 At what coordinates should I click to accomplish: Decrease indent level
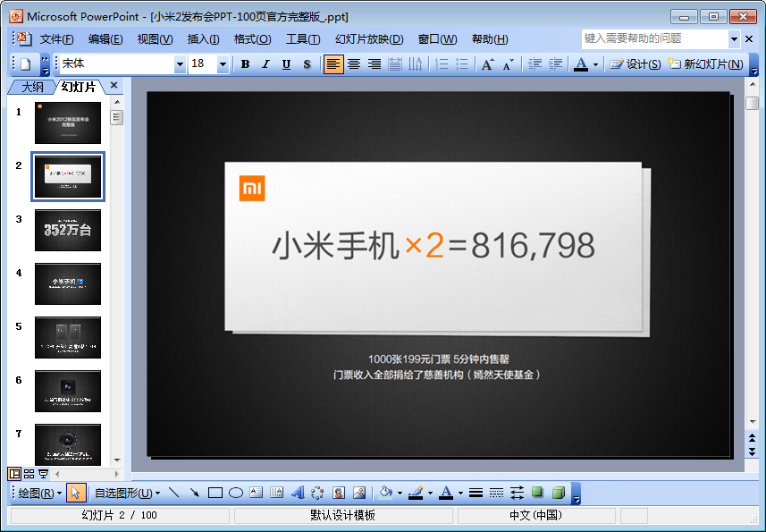click(x=535, y=64)
